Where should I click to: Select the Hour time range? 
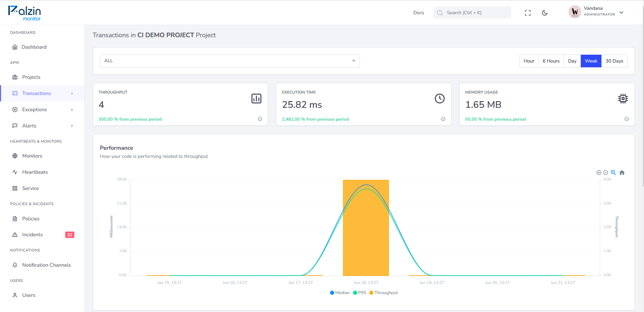coord(529,61)
